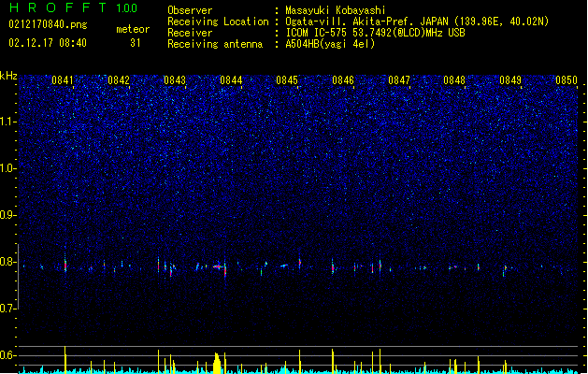Screen dimensions: 588x374
Task: Click the meteor label
Action: (x=133, y=29)
